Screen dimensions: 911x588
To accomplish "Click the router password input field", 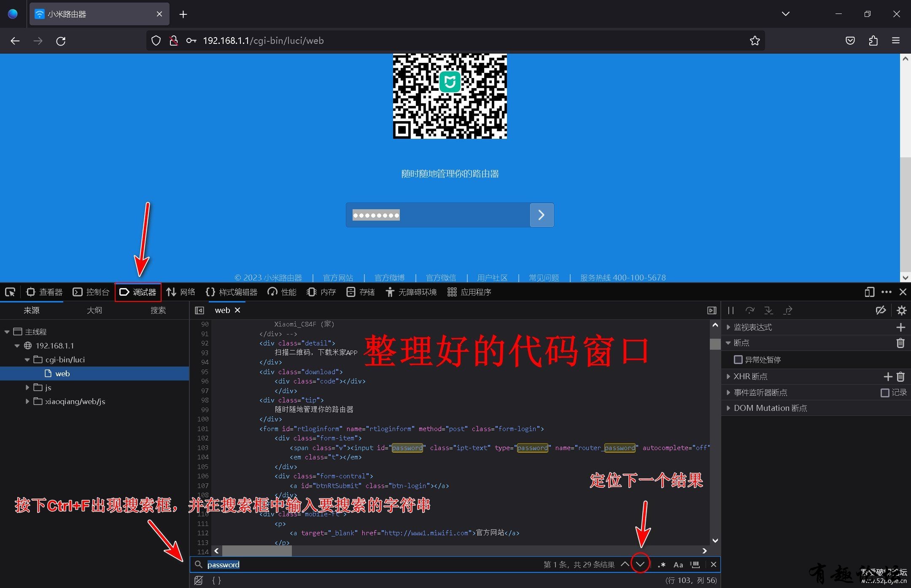I will click(x=438, y=215).
